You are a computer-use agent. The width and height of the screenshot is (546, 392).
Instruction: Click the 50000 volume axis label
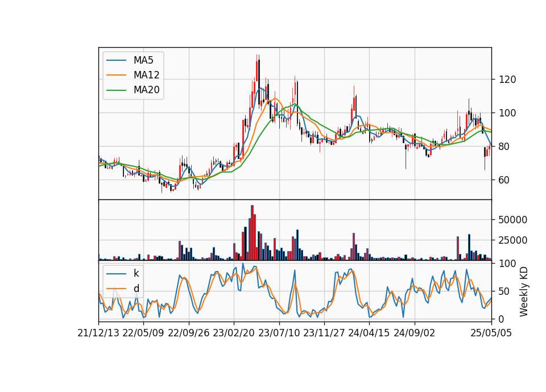tap(513, 220)
